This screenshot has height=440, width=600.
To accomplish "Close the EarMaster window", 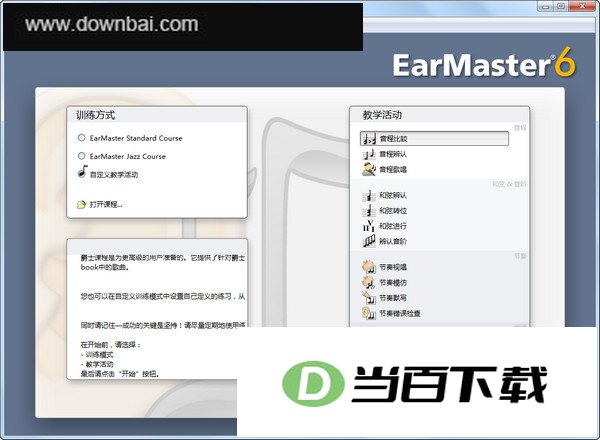I will (x=582, y=6).
